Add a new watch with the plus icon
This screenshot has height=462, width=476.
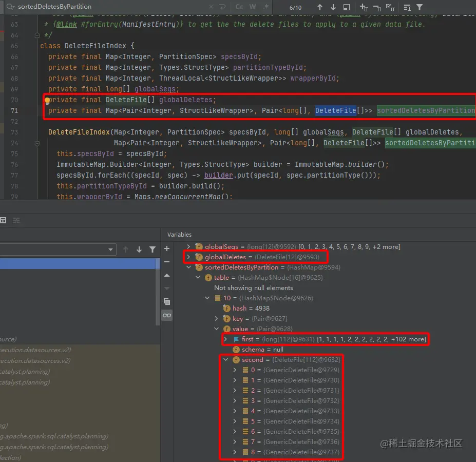tap(167, 248)
